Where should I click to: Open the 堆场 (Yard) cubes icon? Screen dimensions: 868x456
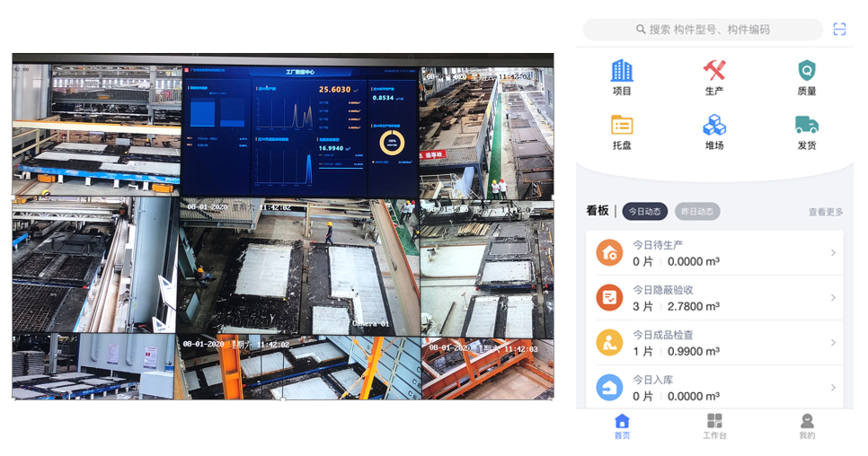pos(714,125)
